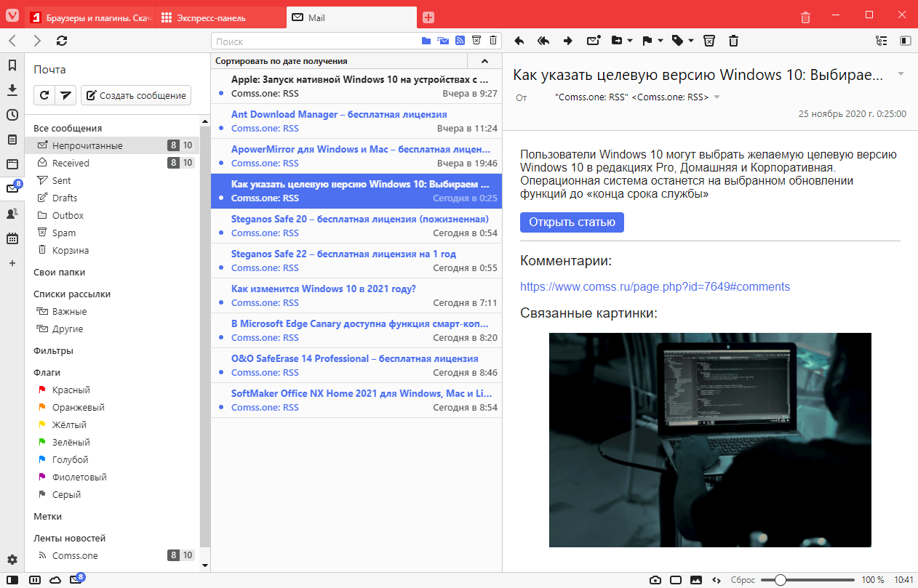918x588 pixels.
Task: Click Создать сообщение button
Action: click(136, 95)
